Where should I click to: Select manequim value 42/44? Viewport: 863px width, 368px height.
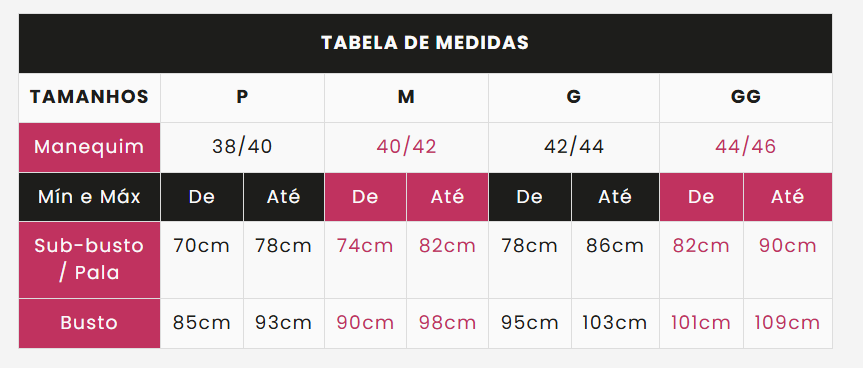(x=573, y=147)
